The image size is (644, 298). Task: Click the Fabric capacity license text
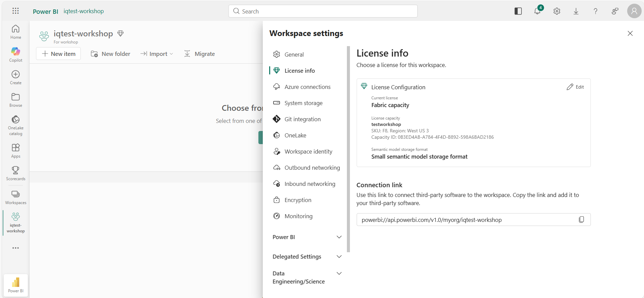390,105
